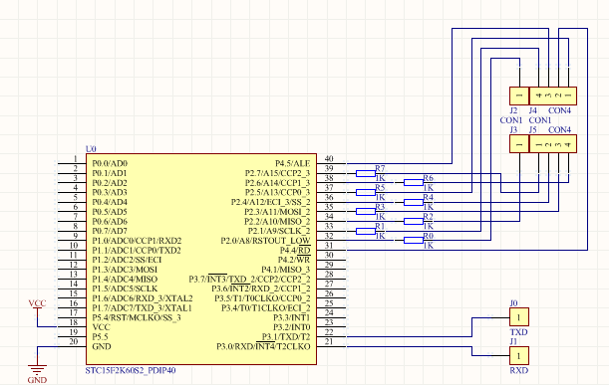Select the J0 TXD connector box

[x=519, y=317]
